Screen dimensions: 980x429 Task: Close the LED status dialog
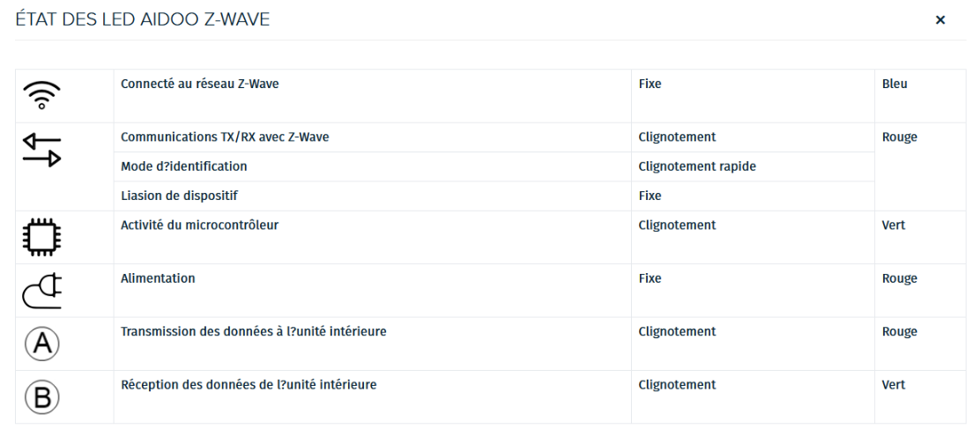[x=940, y=20]
